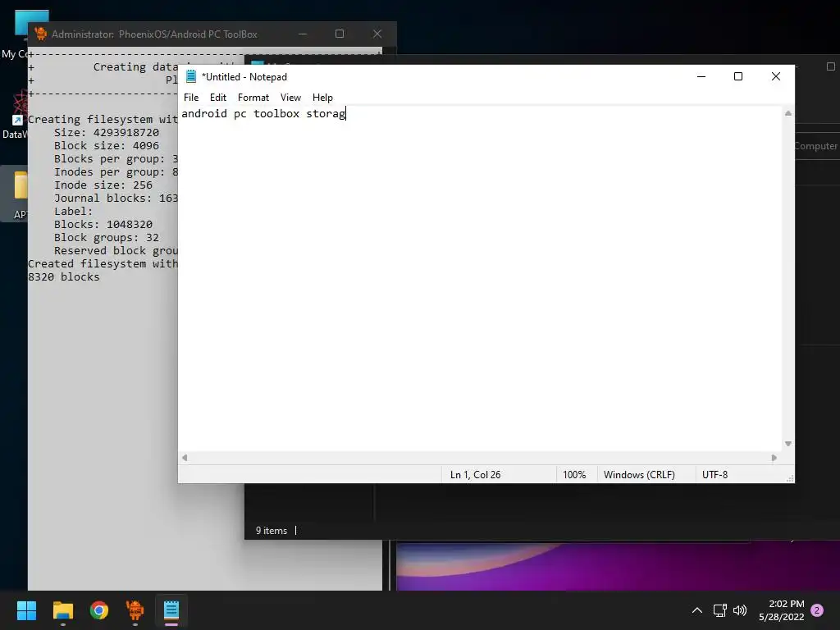Click 'Blocks: 1048320' line in console
Screen dimensions: 840x630
pyautogui.click(x=103, y=225)
